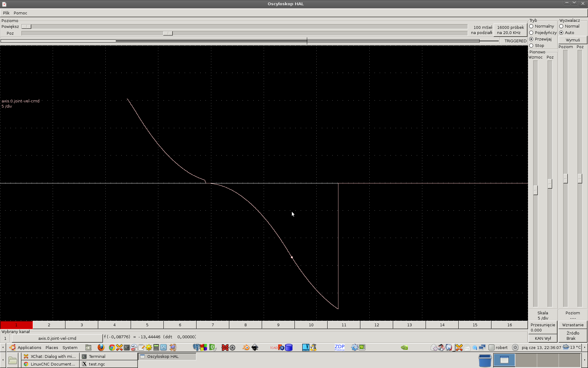The image size is (588, 368).
Task: Click the Powiększ zoom slider handle
Action: click(26, 27)
